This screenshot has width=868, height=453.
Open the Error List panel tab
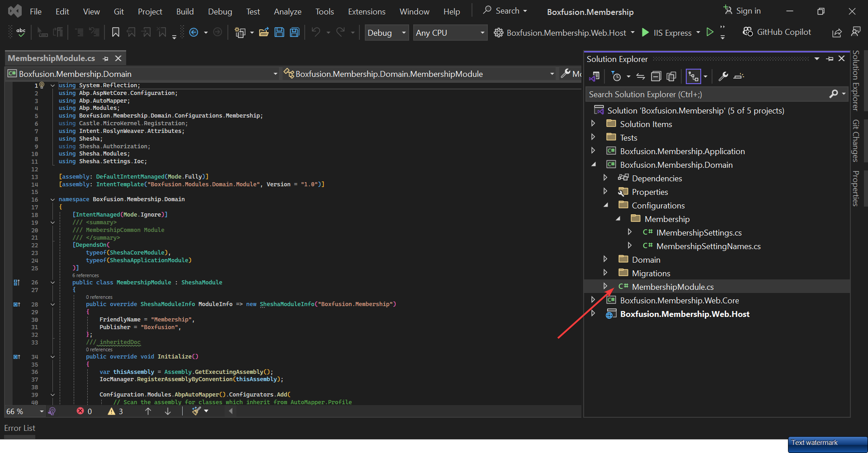pos(19,428)
